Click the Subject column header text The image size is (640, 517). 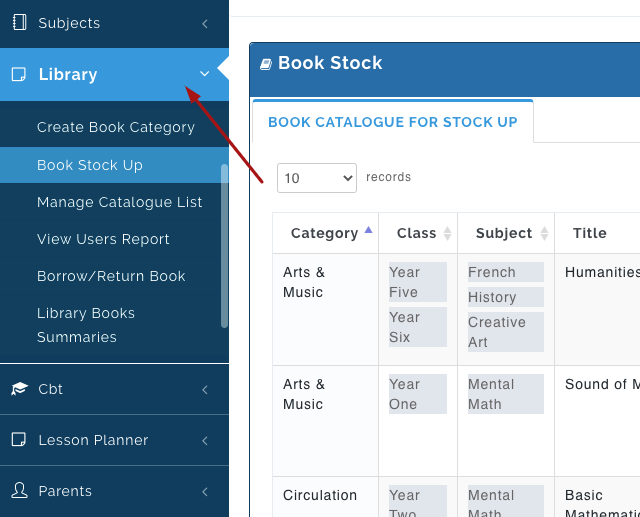(x=504, y=233)
